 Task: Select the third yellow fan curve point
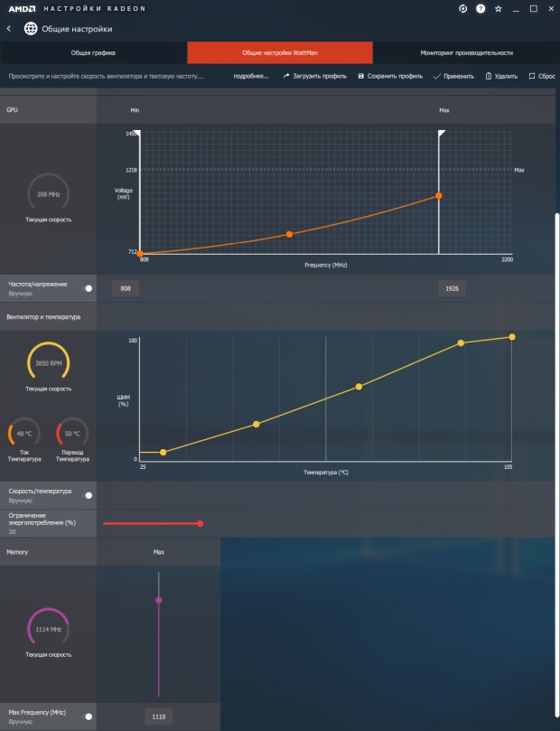(359, 387)
